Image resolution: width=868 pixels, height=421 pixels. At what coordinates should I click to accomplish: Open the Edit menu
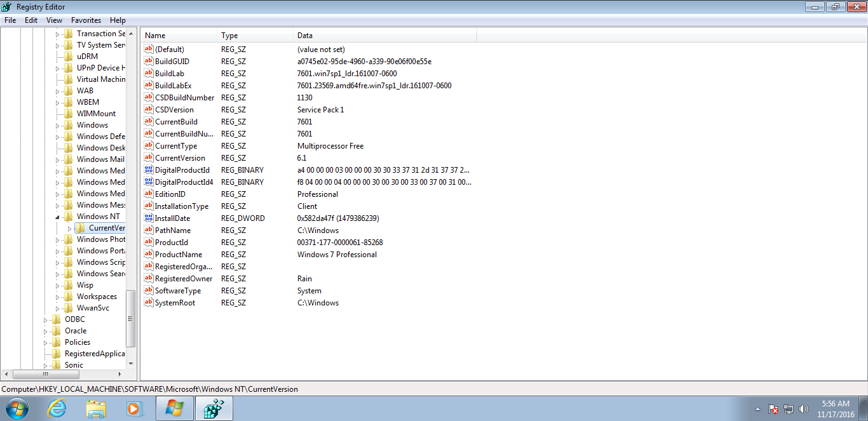31,20
